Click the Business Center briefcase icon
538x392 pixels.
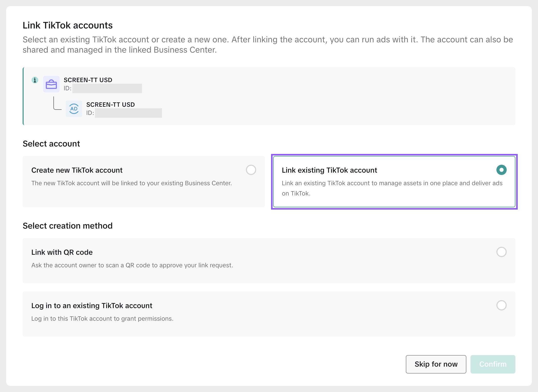click(x=51, y=84)
